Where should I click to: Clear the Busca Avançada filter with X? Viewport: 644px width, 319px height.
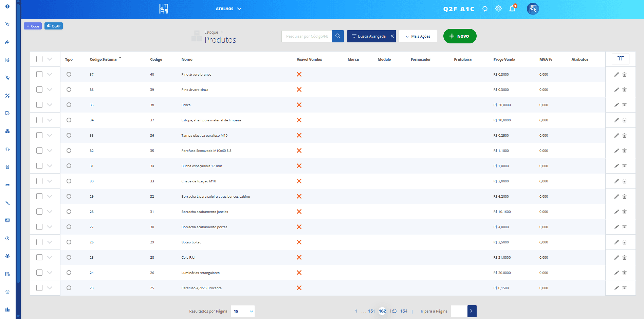(392, 36)
